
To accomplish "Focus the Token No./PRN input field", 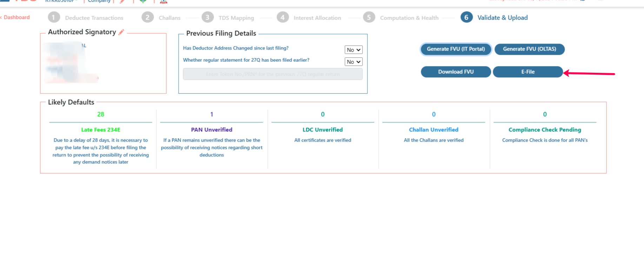I will 273,74.
